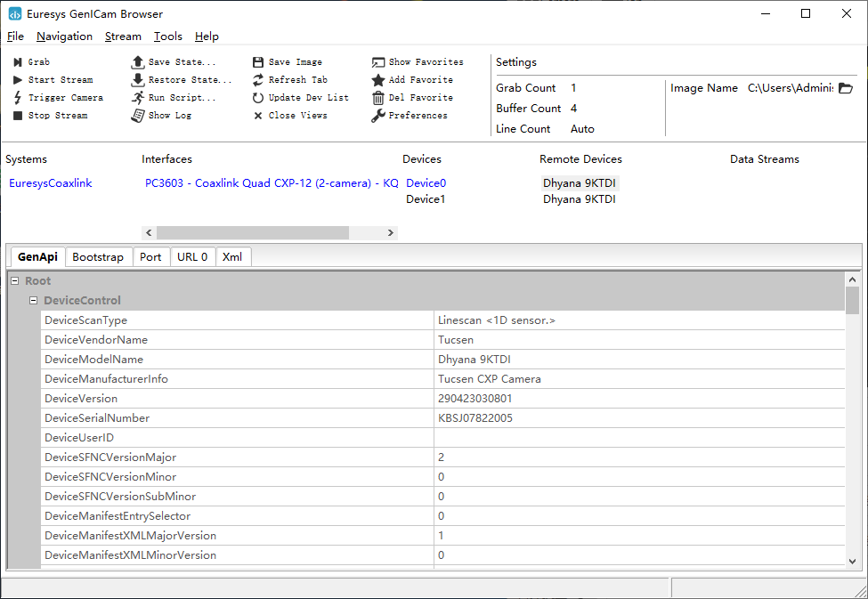
Task: Click the Trigger Camera lightning icon
Action: [18, 98]
